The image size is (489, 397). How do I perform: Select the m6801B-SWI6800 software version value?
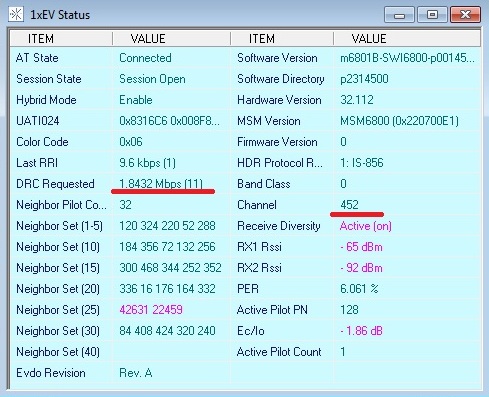coord(407,58)
